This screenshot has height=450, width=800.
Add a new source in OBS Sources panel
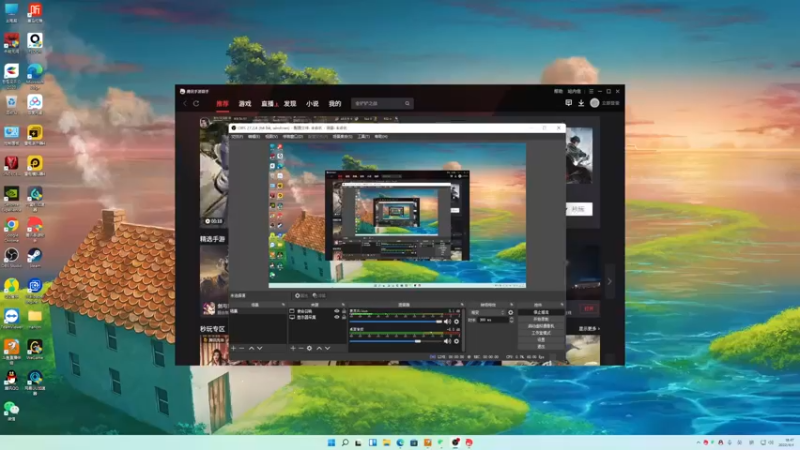pyautogui.click(x=293, y=348)
